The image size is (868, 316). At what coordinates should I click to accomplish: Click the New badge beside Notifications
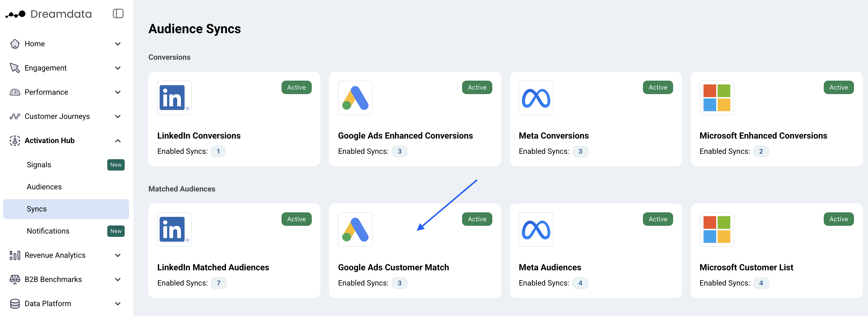click(x=116, y=231)
